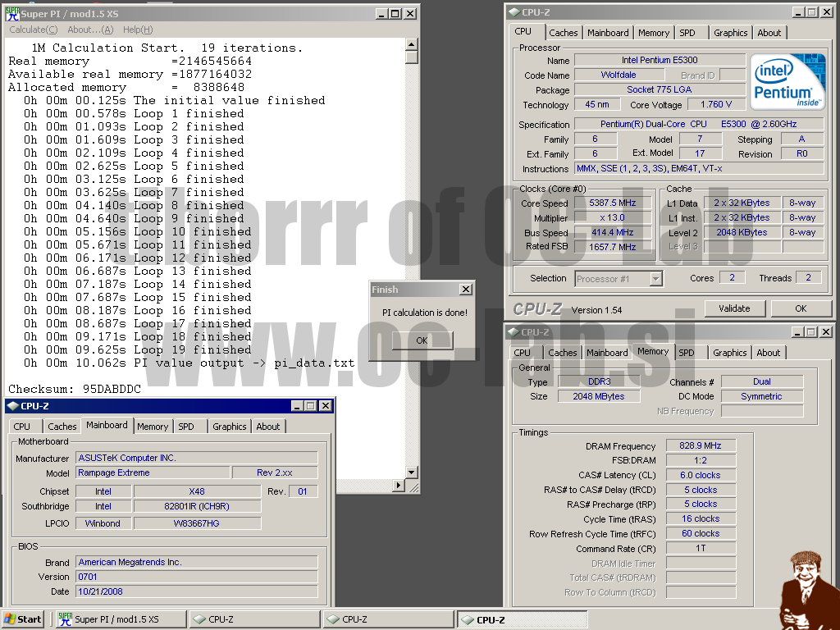Click the CAS# Latency 6.0 clocks value
Image resolution: width=840 pixels, height=630 pixels.
tap(701, 475)
